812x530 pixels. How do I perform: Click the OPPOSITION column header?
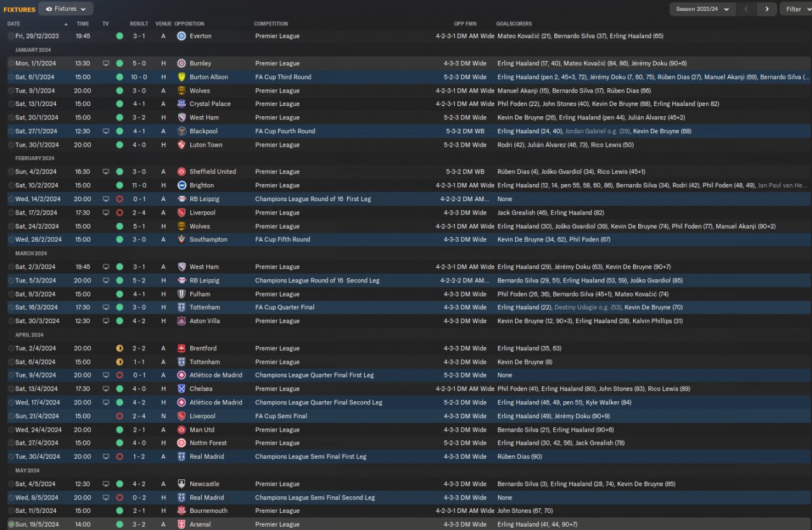point(189,24)
